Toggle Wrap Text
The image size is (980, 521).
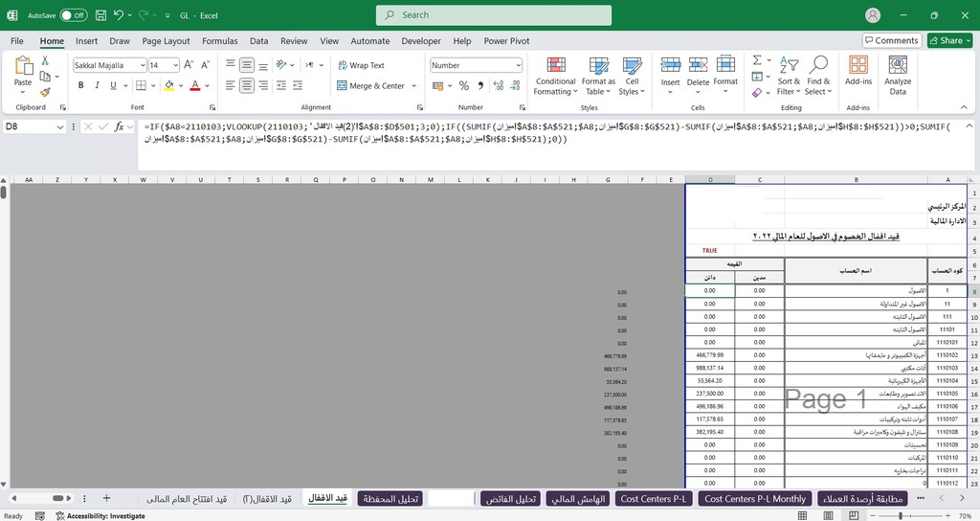(361, 65)
